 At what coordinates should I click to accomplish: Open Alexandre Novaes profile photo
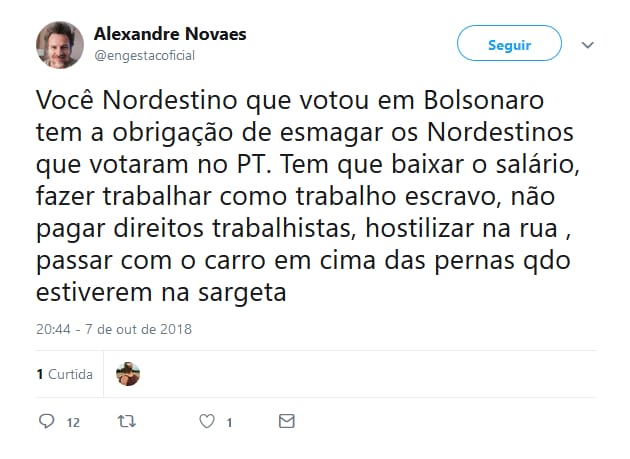click(60, 45)
